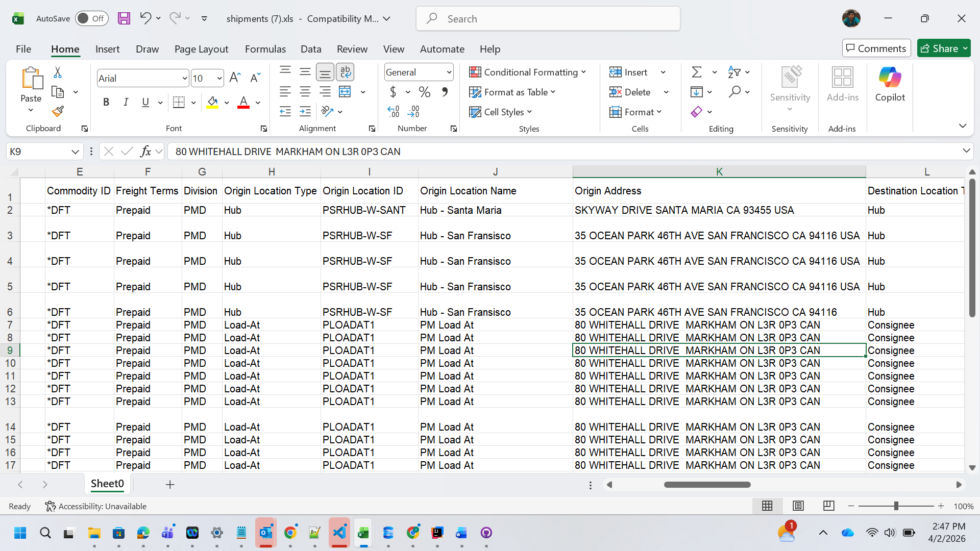
Task: Click the Insert Function fx icon
Action: pos(145,152)
